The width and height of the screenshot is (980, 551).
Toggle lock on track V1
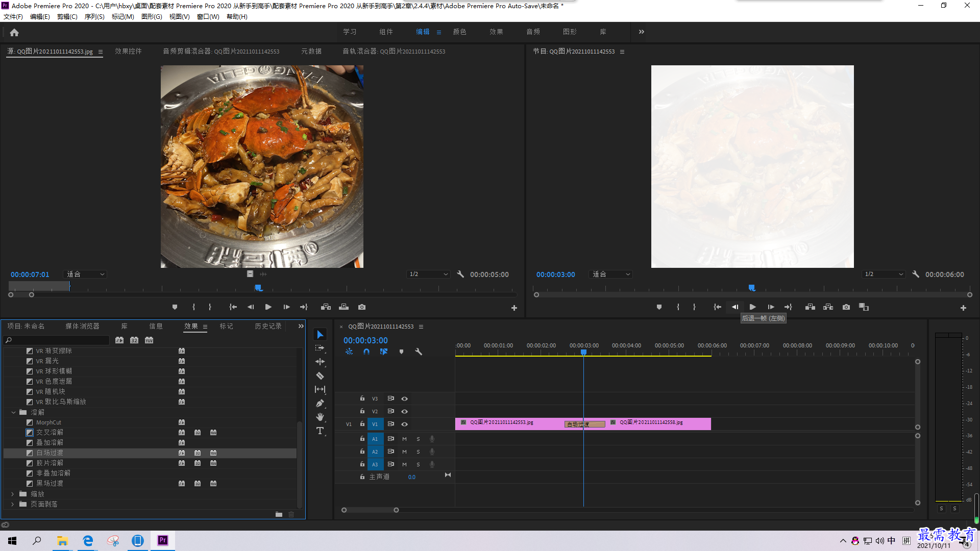click(362, 424)
